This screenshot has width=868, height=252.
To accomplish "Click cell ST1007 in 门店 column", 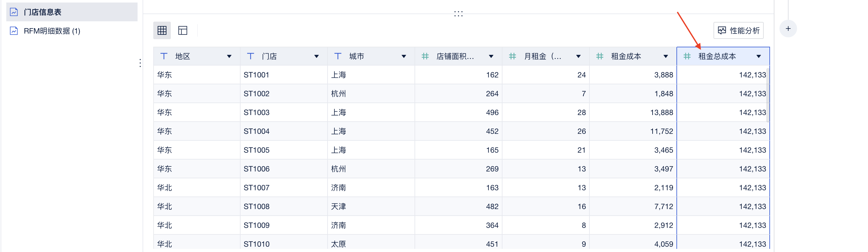I will 284,188.
